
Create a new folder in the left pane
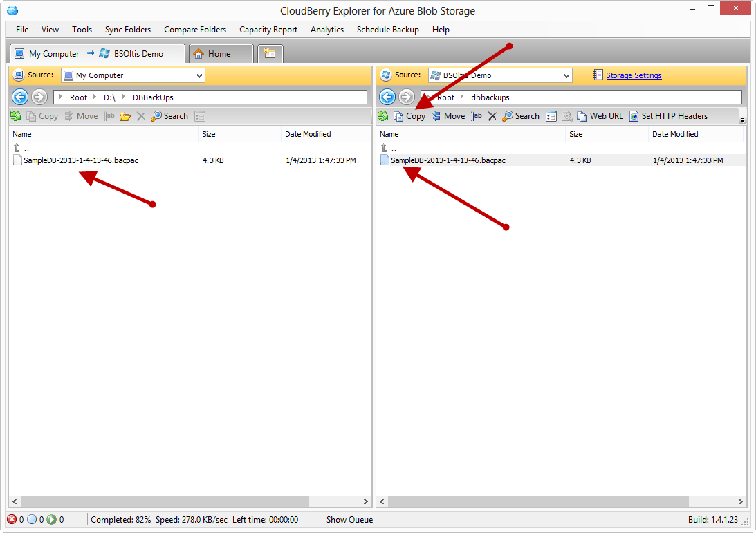point(125,116)
